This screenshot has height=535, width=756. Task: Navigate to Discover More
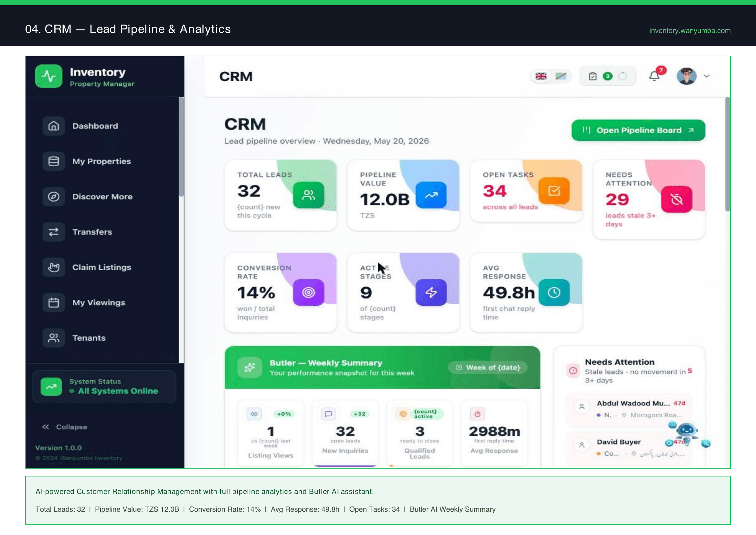tap(102, 197)
